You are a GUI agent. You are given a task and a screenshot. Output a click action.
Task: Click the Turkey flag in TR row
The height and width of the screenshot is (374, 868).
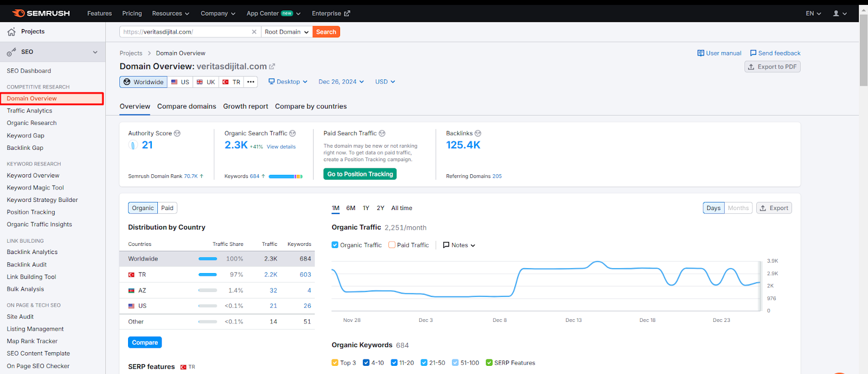click(x=131, y=275)
